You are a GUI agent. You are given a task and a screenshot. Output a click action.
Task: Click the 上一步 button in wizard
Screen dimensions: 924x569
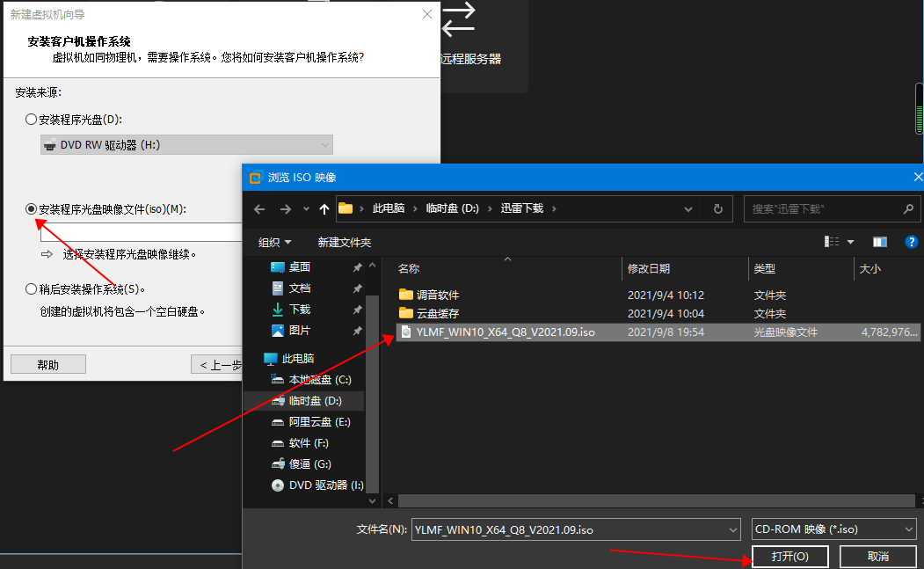tap(217, 365)
